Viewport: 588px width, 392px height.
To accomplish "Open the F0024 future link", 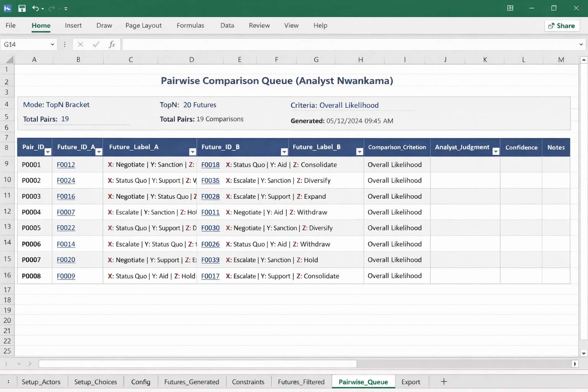I will pos(66,180).
